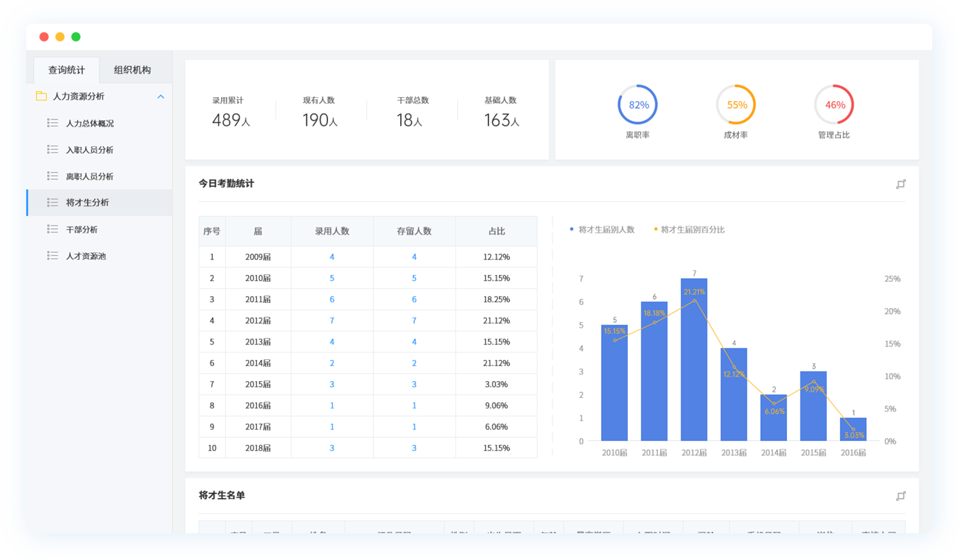Click the list icon next to 人力总体概况
Viewport: 959px width, 560px height.
tap(52, 123)
